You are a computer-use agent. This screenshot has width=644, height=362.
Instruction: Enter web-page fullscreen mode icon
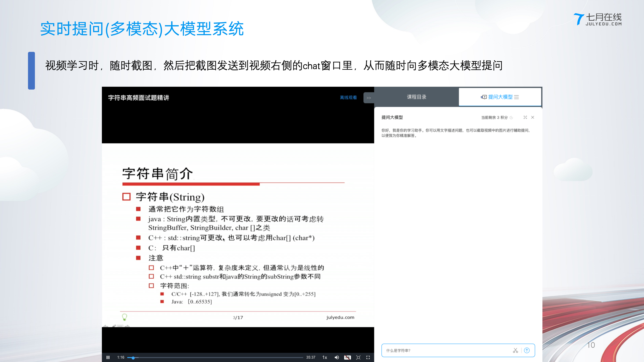358,357
